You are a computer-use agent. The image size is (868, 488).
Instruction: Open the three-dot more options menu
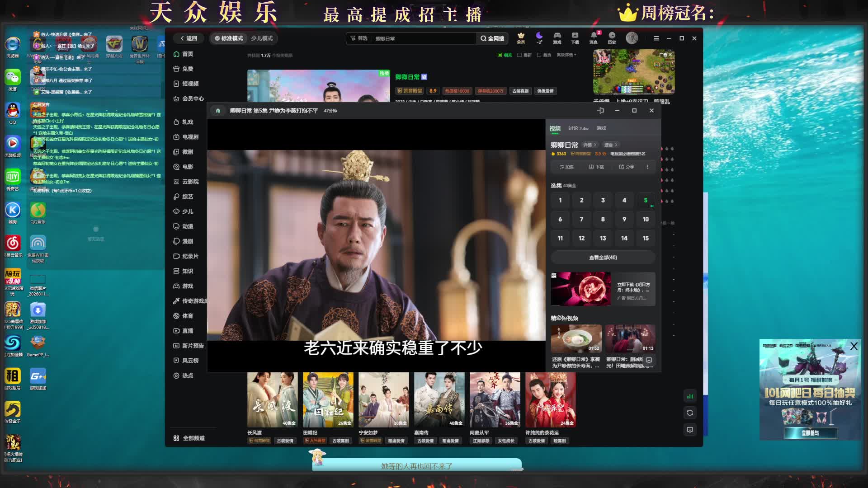pyautogui.click(x=647, y=167)
